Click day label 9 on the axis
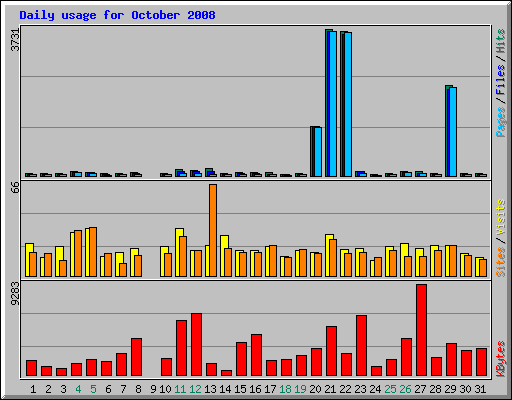The height and width of the screenshot is (400, 512). coord(153,389)
